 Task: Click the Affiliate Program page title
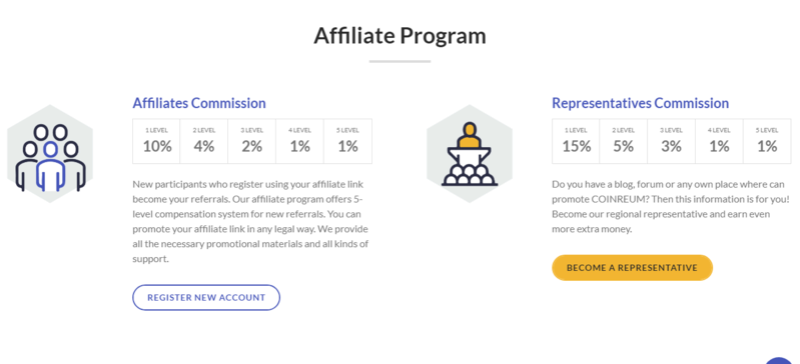(399, 36)
